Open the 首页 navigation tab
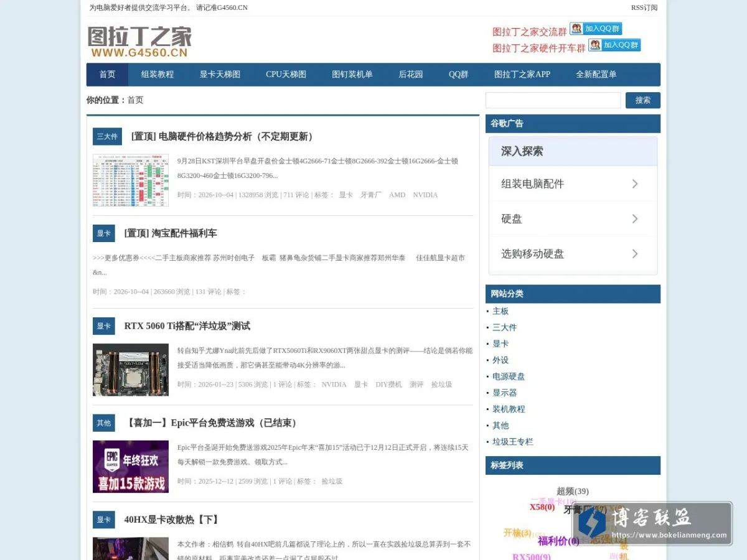This screenshot has width=747, height=560. pos(107,75)
